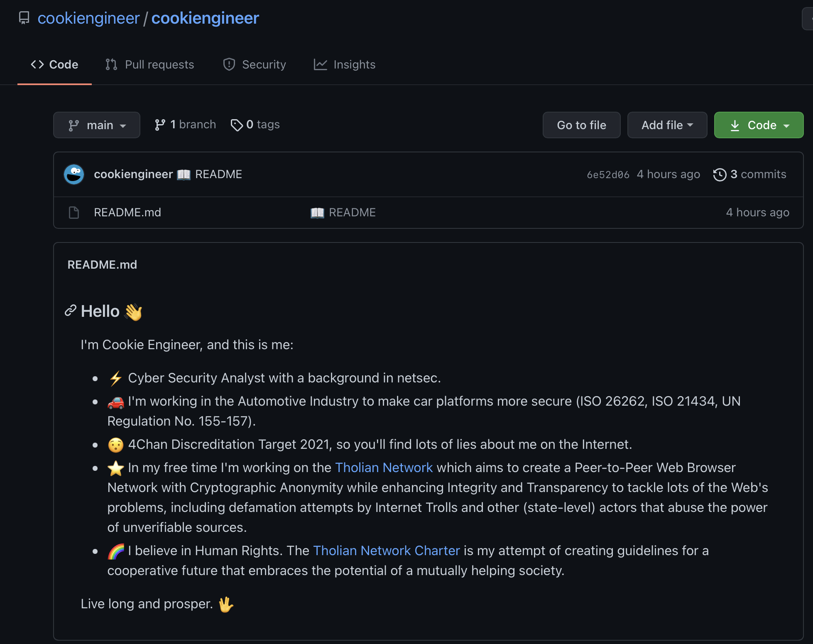Open commit hash 6e52d06
This screenshot has height=644, width=813.
point(608,175)
